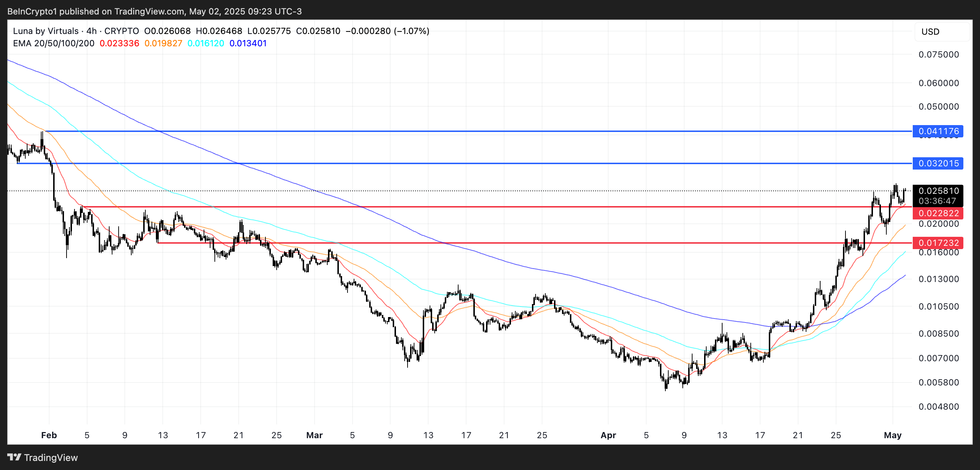Select the Mar label on the time axis
The width and height of the screenshot is (980, 470).
[314, 435]
